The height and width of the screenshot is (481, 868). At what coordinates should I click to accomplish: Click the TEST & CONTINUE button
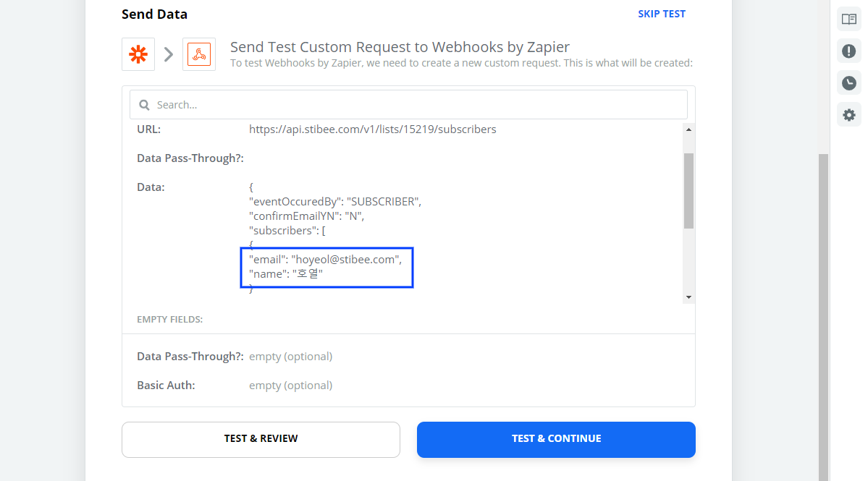pyautogui.click(x=556, y=440)
